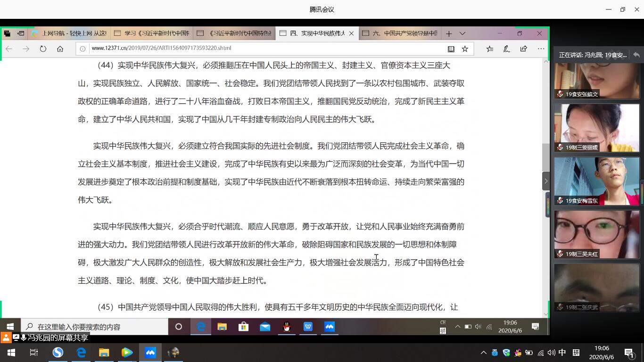Switch to 学习《习近平新时代中国特 tab
644x362 pixels.
point(152,33)
